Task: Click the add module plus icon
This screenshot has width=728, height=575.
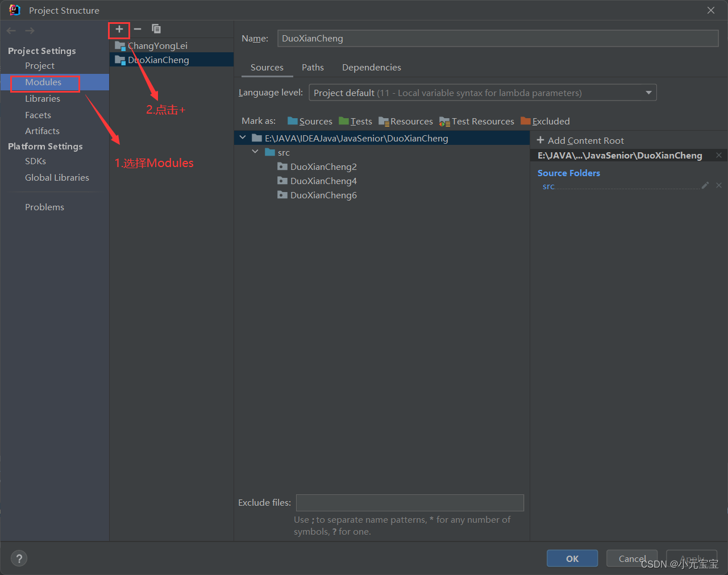Action: [119, 29]
